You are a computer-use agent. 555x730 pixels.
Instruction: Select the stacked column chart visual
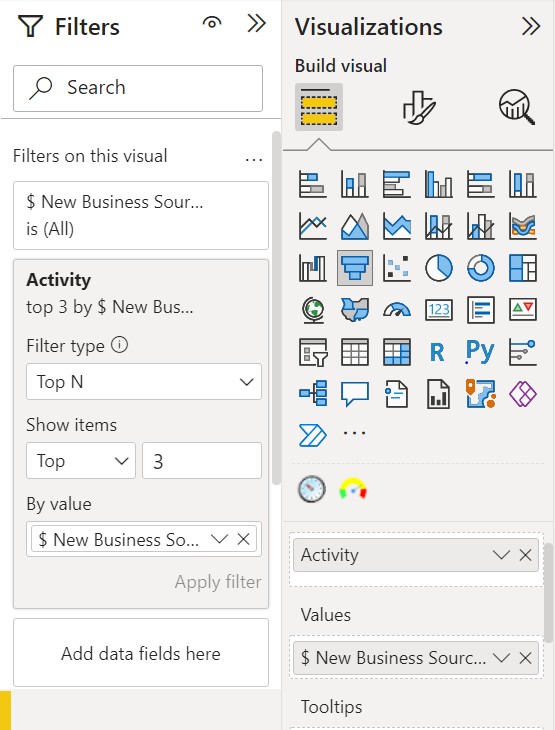click(x=355, y=184)
